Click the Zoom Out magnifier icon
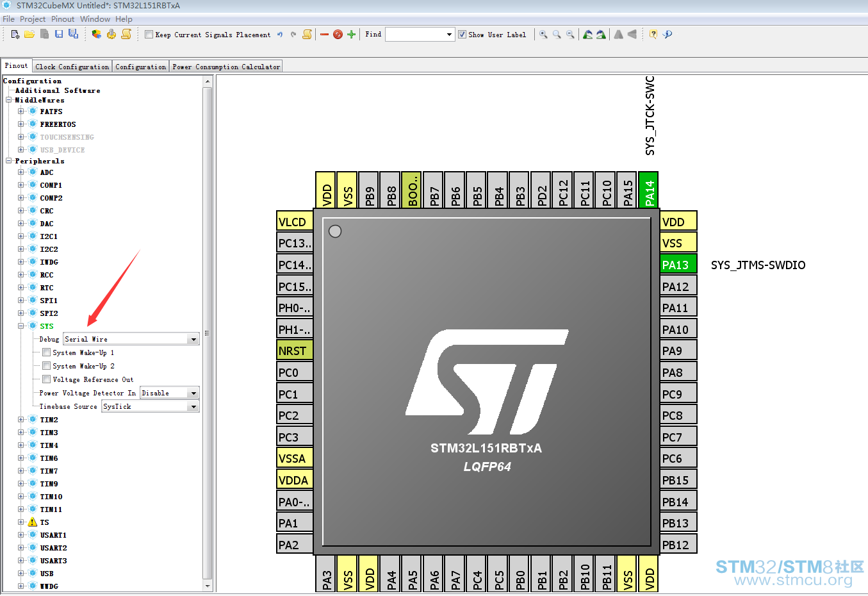 [x=570, y=35]
